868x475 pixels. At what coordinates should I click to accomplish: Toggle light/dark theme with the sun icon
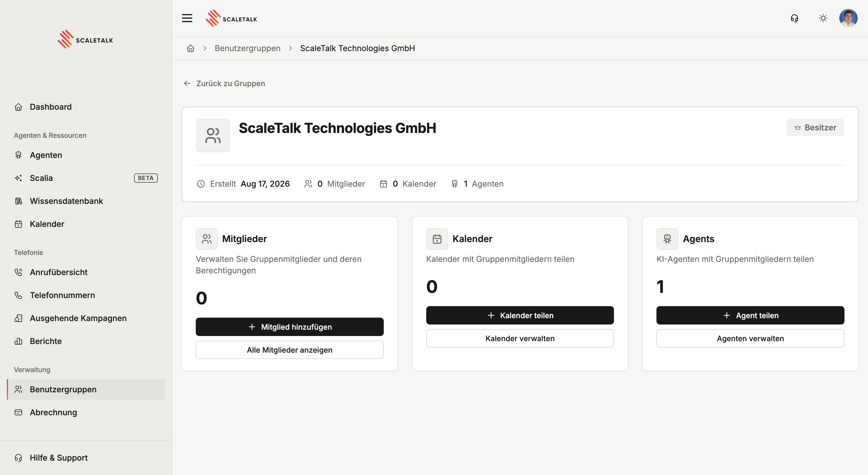(x=823, y=18)
